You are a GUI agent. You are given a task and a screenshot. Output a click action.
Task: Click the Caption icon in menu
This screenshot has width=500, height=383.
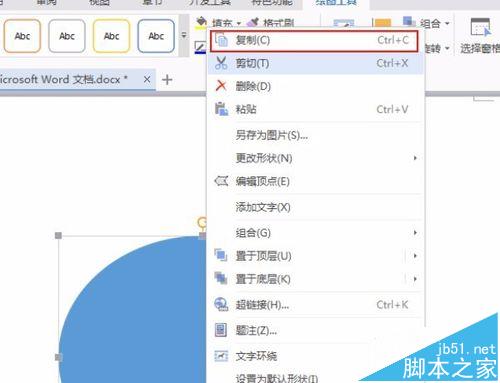point(221,330)
